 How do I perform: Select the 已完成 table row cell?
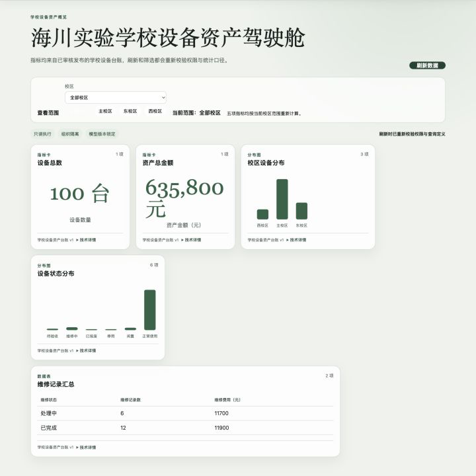[48, 428]
